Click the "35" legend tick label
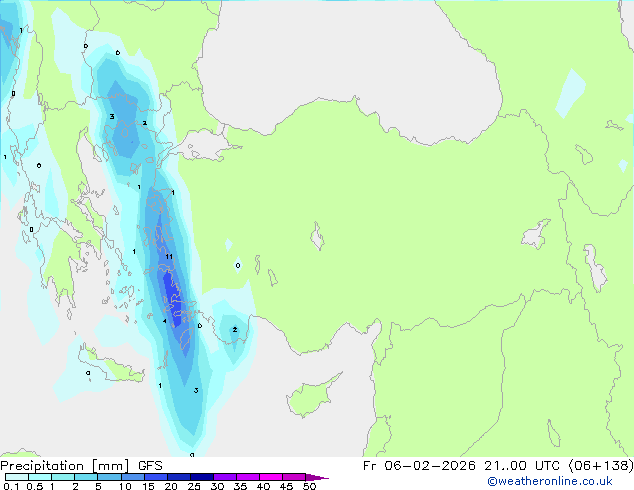The width and height of the screenshot is (634, 490). [240, 486]
